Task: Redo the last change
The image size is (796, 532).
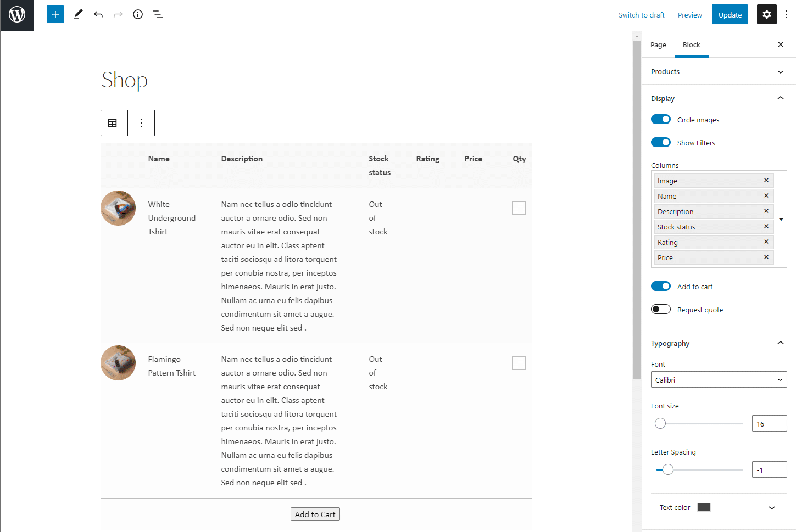Action: tap(118, 14)
